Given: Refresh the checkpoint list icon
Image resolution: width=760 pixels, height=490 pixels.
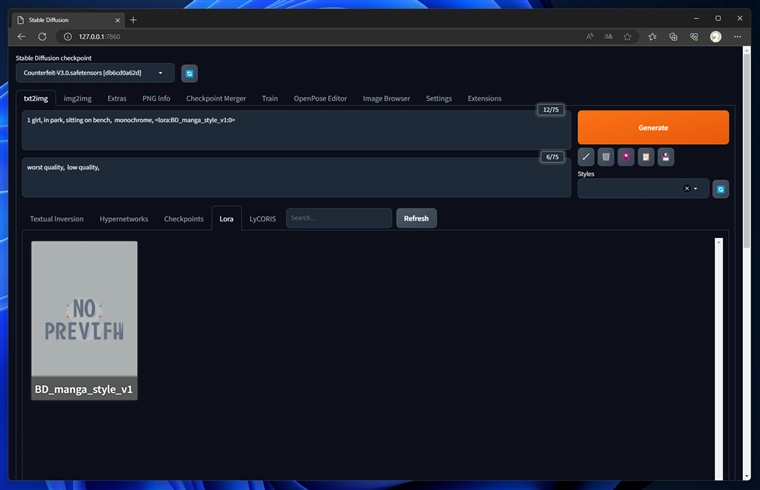Looking at the screenshot, I should pos(190,74).
